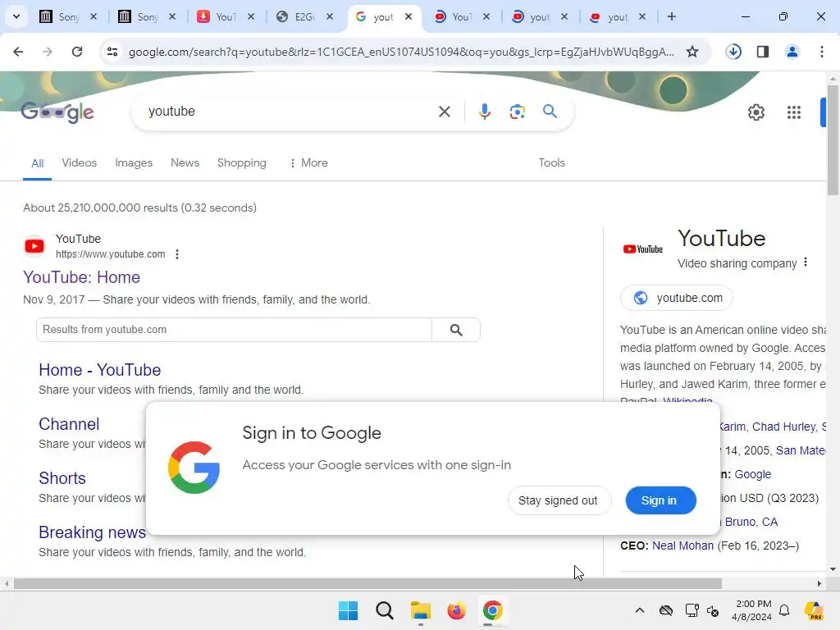
Task: Open the Chrome profile icon
Action: (792, 52)
